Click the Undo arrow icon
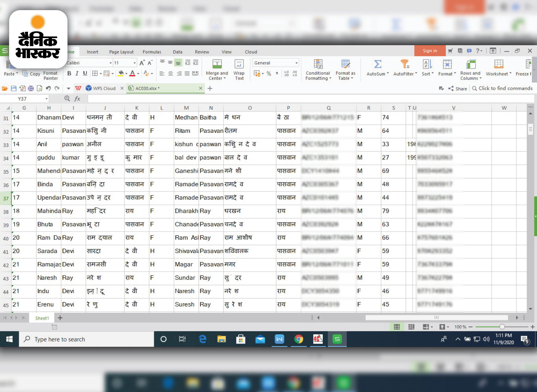This screenshot has width=537, height=392. click(x=48, y=88)
